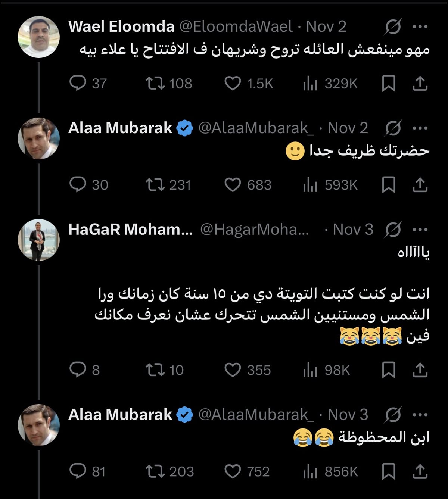Reply to Alaa Mubarak's Nov 3 tweet
The height and width of the screenshot is (499, 448).
click(78, 471)
